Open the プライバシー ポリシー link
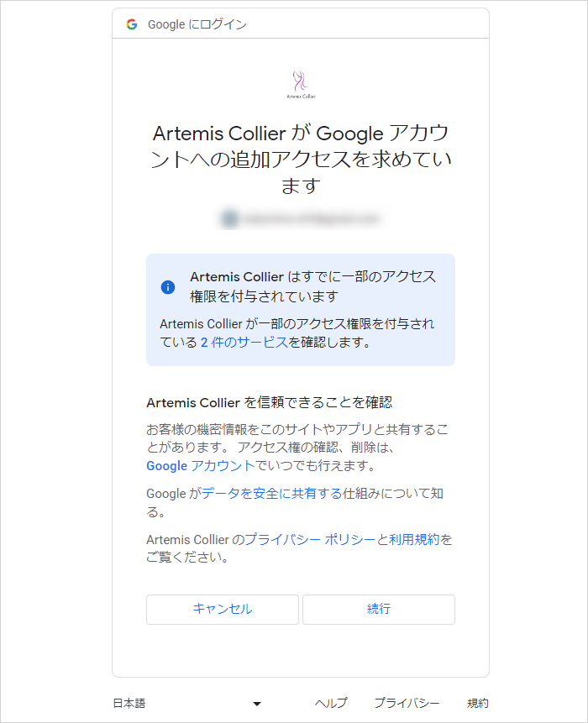Image resolution: width=588 pixels, height=723 pixels. pyautogui.click(x=310, y=539)
